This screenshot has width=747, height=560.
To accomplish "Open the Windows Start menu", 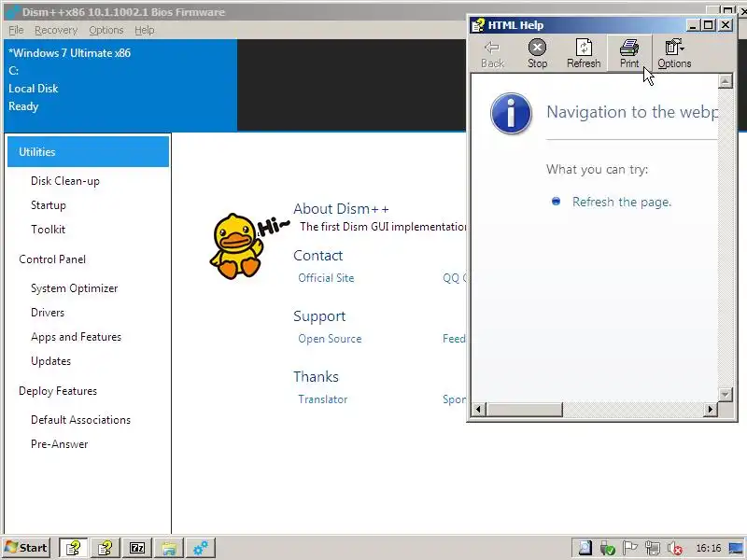I will (x=27, y=548).
